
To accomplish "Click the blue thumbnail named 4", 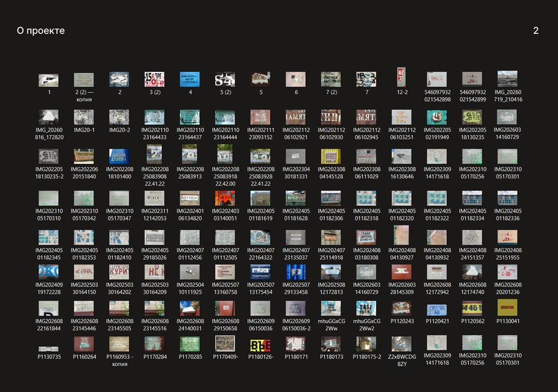I will click(x=190, y=79).
